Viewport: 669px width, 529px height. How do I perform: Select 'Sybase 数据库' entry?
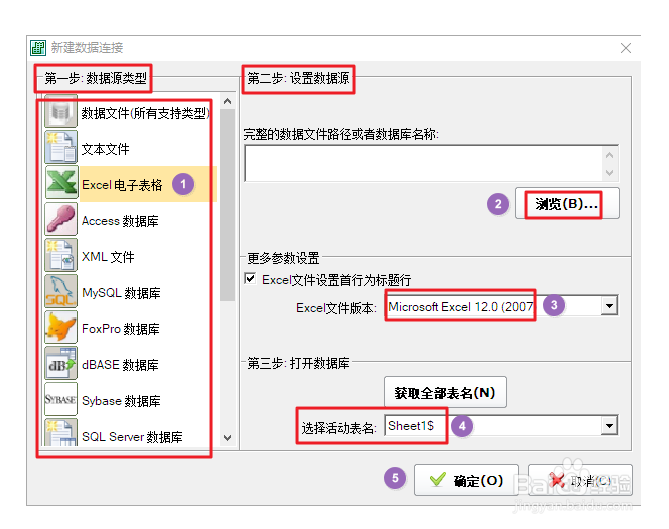(x=121, y=401)
